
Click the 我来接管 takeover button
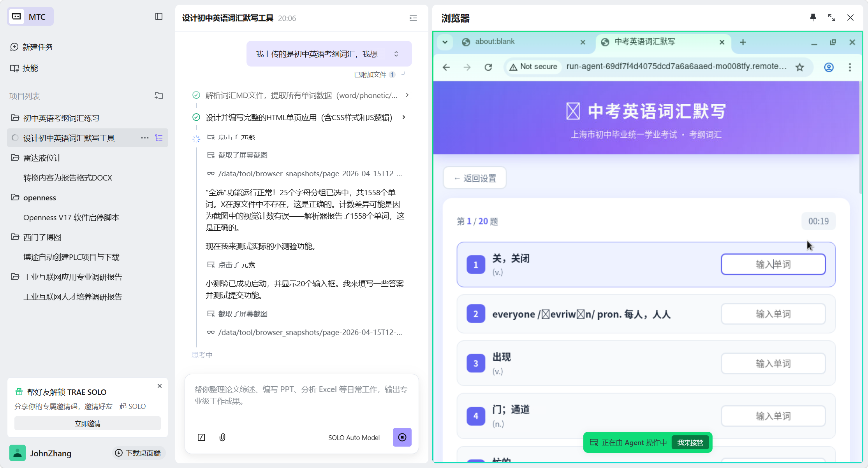tap(690, 443)
